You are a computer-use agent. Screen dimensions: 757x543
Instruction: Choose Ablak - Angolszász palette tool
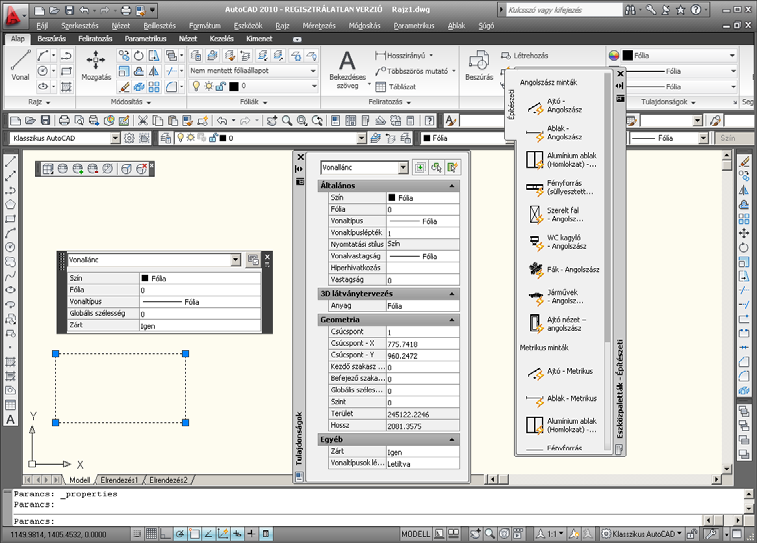[x=555, y=133]
